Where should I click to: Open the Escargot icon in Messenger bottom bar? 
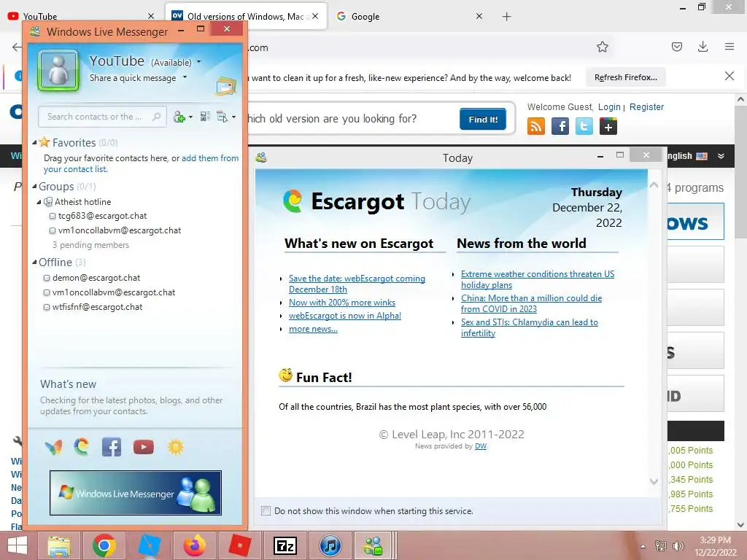pyautogui.click(x=82, y=447)
